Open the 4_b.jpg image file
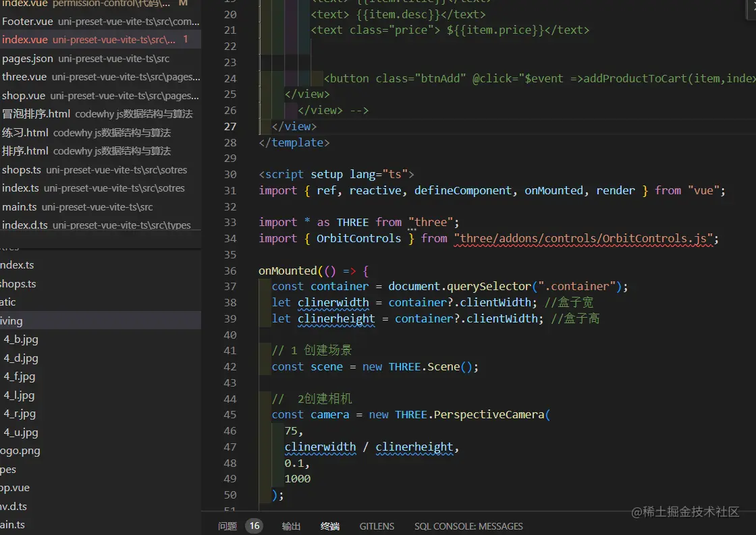The height and width of the screenshot is (535, 756). click(x=21, y=339)
